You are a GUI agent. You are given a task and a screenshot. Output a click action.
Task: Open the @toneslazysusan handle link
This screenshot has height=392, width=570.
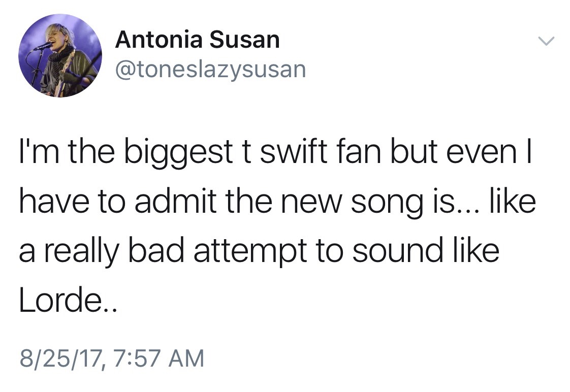pos(210,70)
